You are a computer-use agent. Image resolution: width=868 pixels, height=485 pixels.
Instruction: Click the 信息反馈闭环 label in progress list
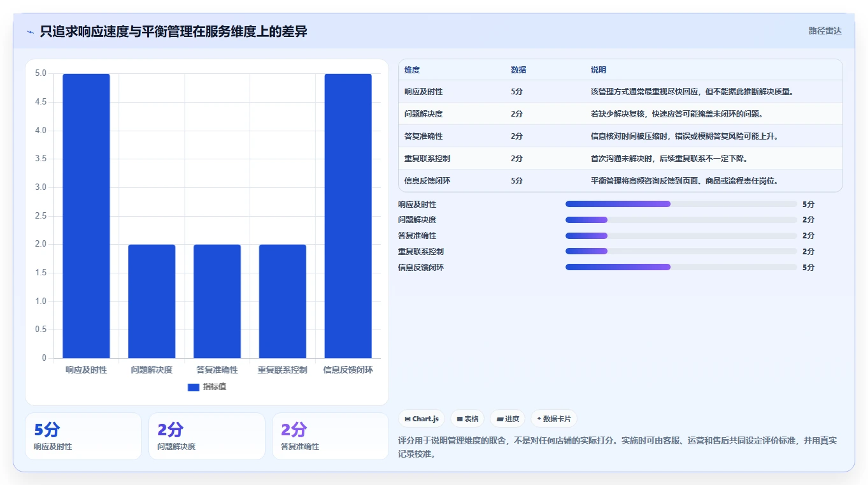click(x=421, y=268)
